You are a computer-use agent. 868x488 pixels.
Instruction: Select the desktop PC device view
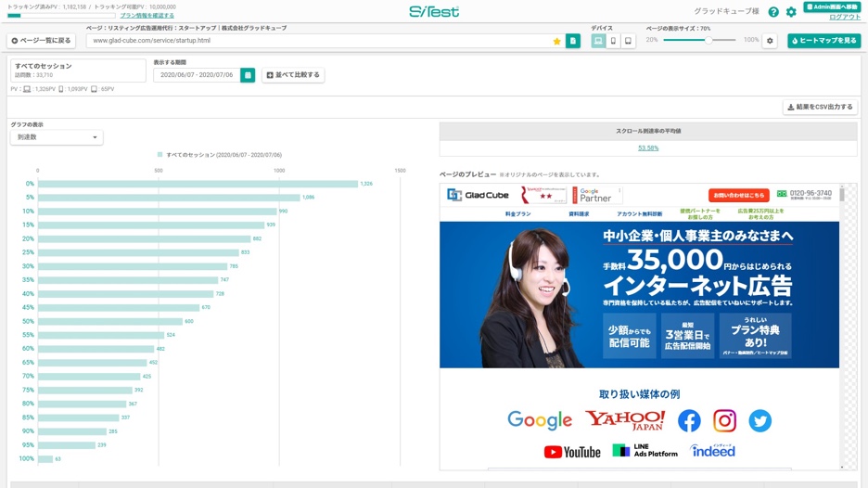click(x=598, y=41)
